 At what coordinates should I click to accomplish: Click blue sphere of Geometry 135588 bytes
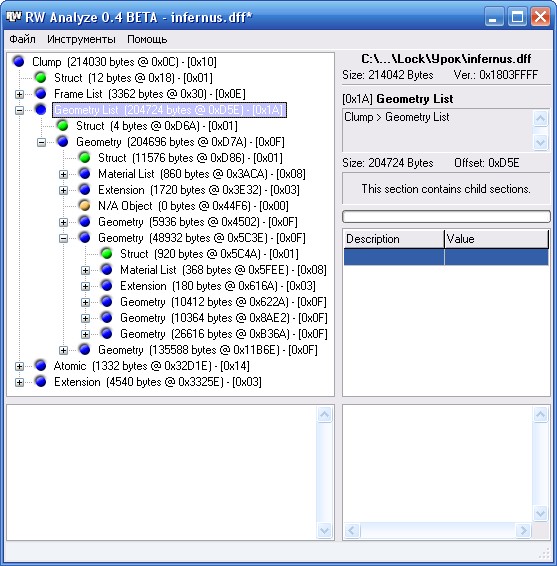[85, 349]
